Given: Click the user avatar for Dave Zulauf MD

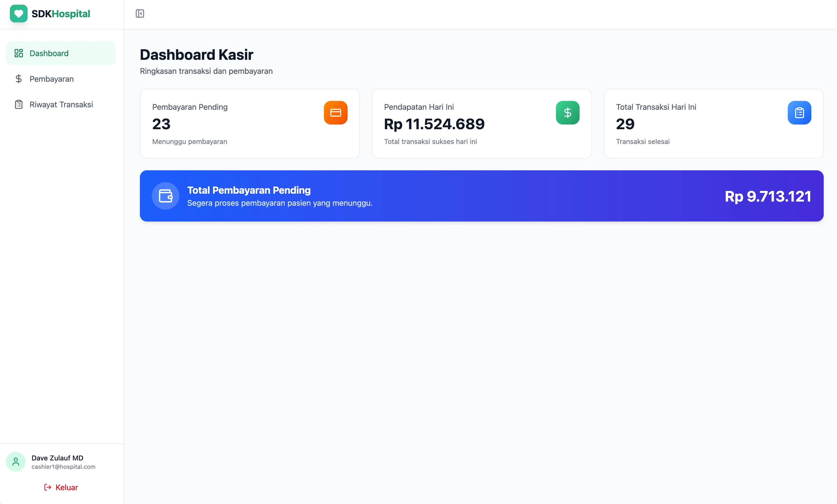Looking at the screenshot, I should point(16,462).
